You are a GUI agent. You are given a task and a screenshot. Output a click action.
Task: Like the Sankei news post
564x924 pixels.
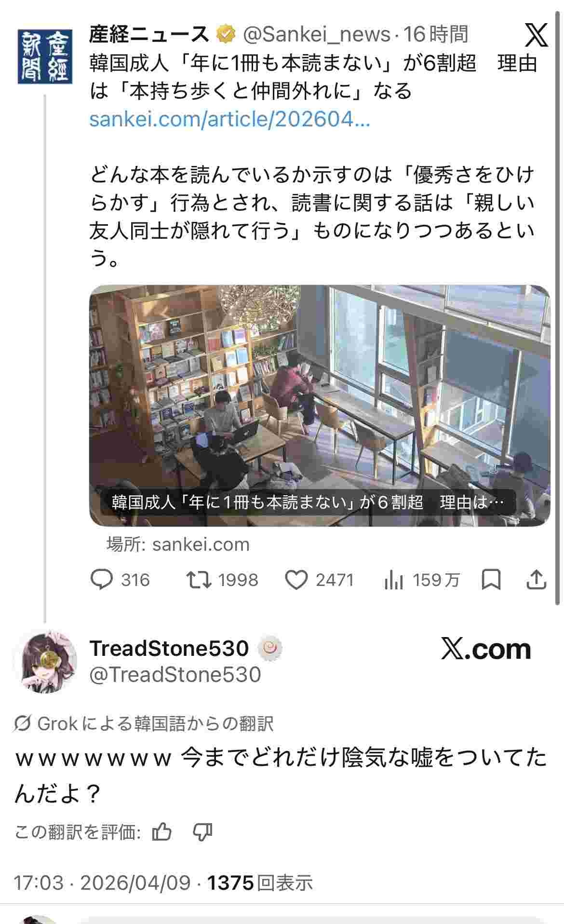(296, 580)
